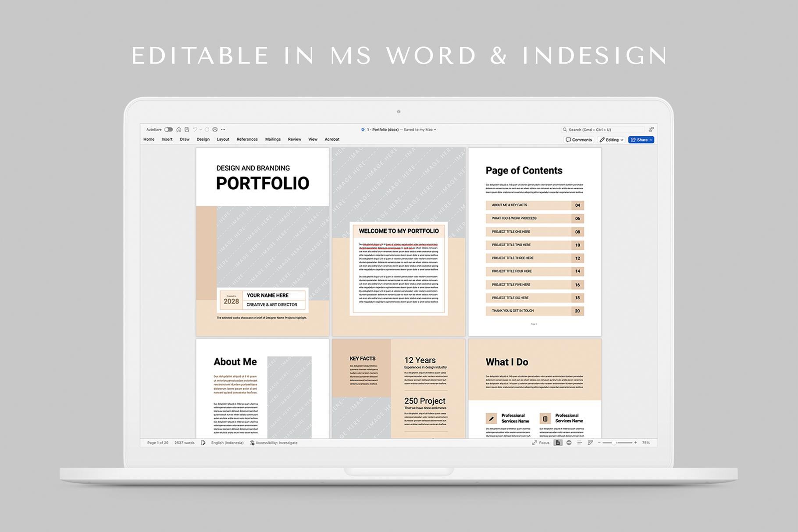
Task: Click the proofing errors icon in status bar
Action: pyautogui.click(x=203, y=443)
